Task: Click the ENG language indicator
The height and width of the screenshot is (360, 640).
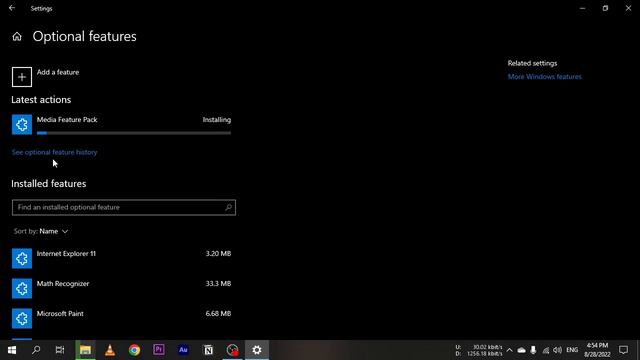Action: [x=572, y=350]
